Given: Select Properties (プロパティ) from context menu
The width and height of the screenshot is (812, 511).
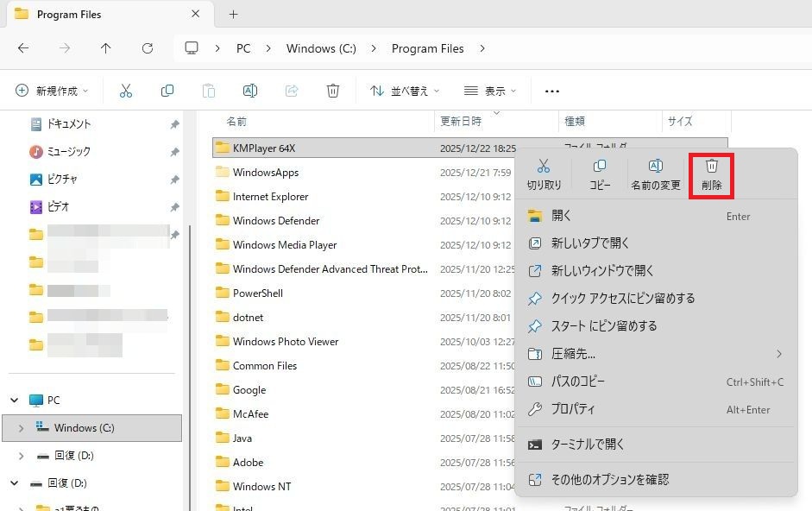Looking at the screenshot, I should (573, 409).
